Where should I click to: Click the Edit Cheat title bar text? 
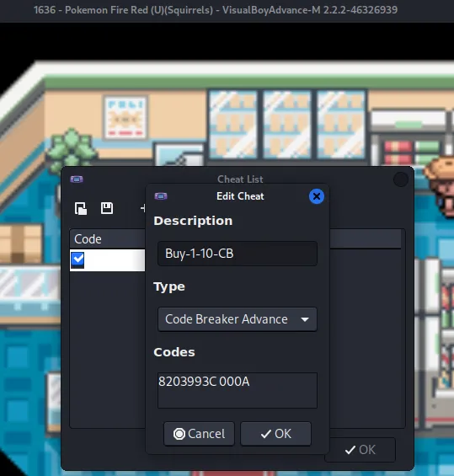click(x=240, y=196)
